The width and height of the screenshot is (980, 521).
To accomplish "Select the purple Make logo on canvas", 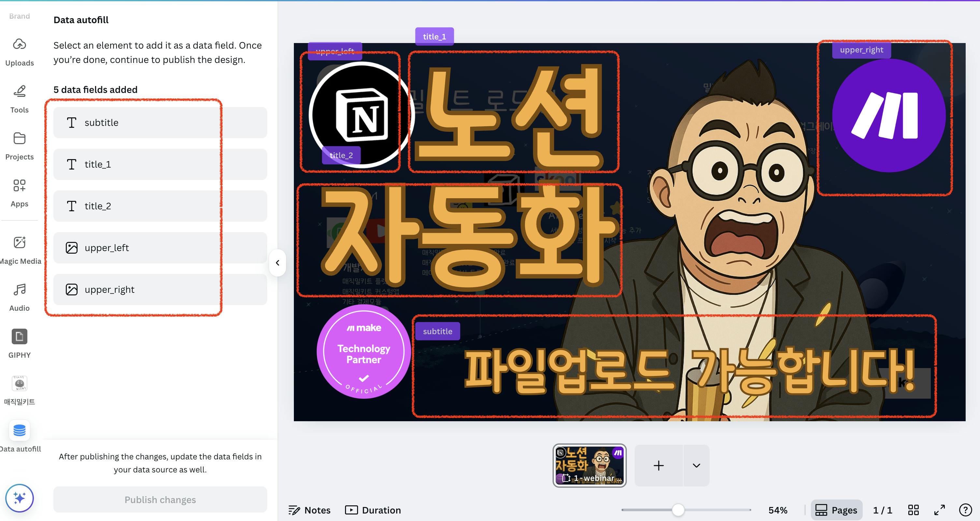I will pyautogui.click(x=889, y=115).
